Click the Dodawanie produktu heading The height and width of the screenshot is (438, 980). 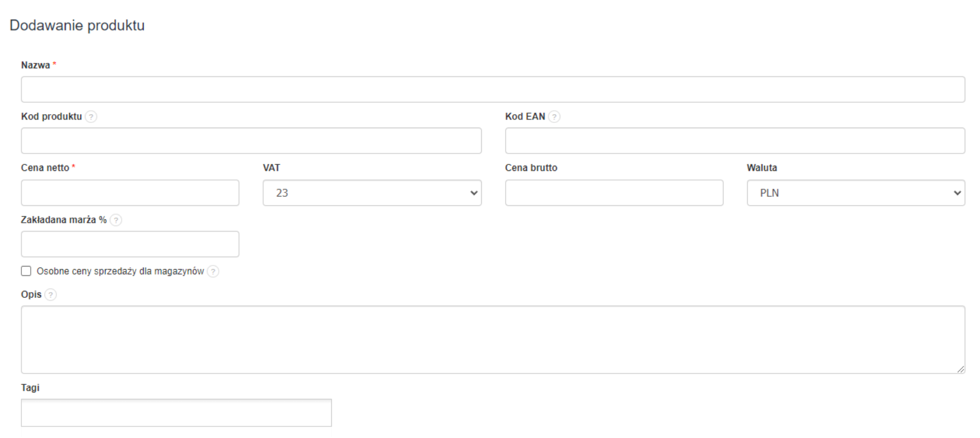point(77,25)
